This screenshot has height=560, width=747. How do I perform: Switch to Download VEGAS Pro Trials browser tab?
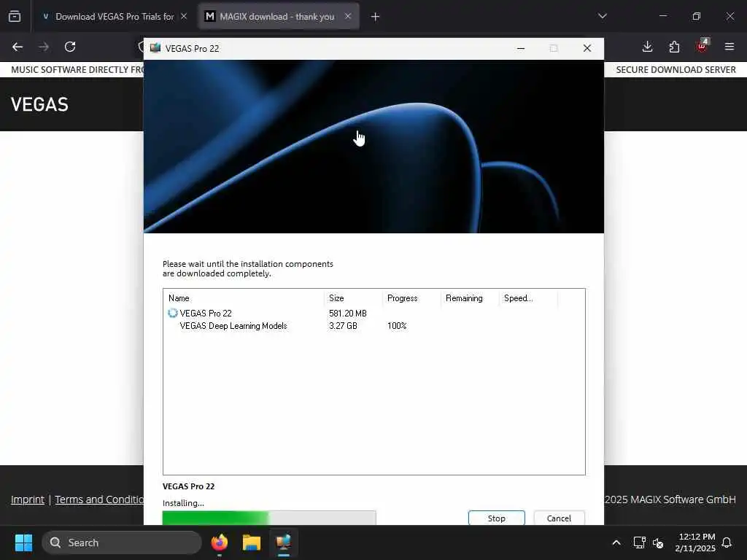click(115, 17)
